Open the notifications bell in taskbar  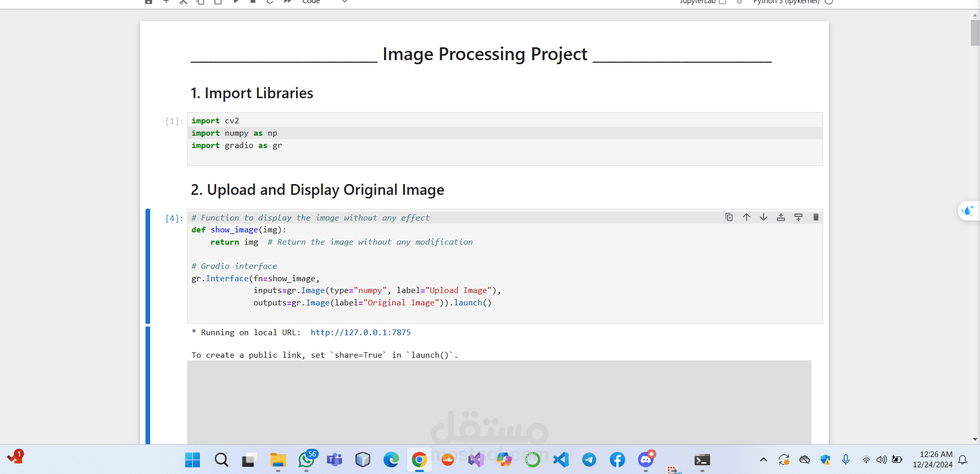(963, 460)
